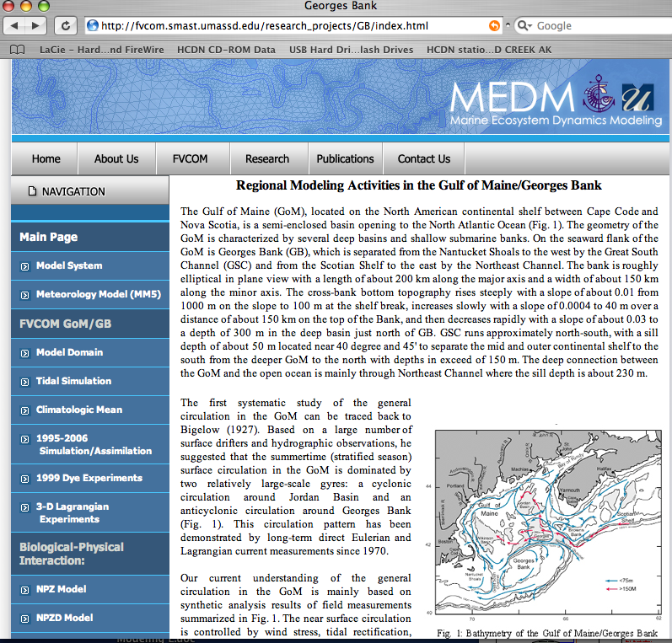672x643 pixels.
Task: Click the UMass U logo icon
Action: pos(637,98)
